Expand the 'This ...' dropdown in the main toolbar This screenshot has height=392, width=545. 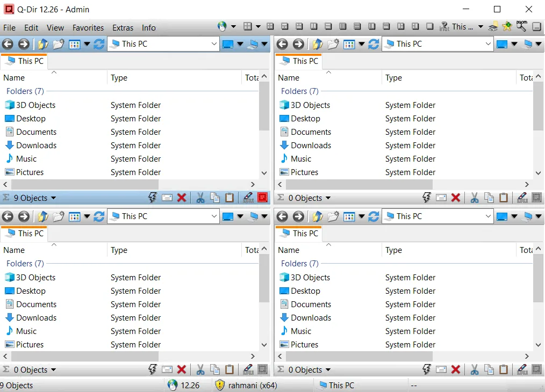pyautogui.click(x=481, y=27)
